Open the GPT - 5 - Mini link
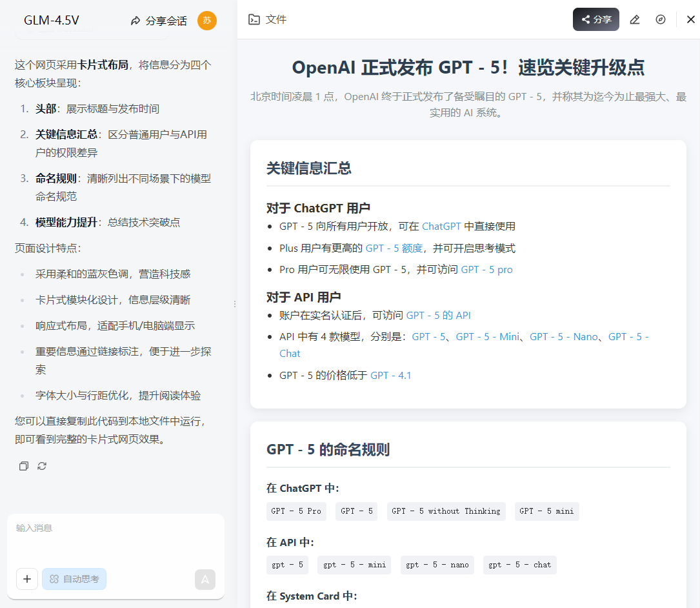Screen dimensions: 700x608 [488, 337]
